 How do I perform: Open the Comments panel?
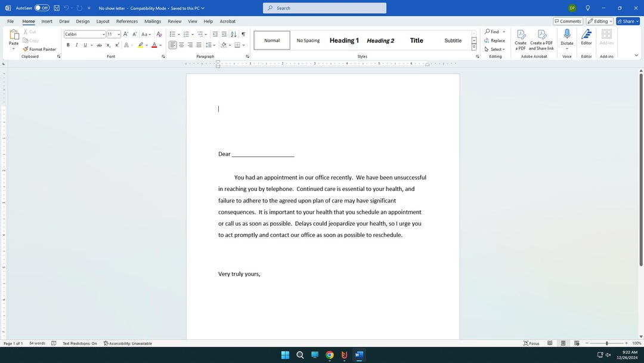pos(568,20)
